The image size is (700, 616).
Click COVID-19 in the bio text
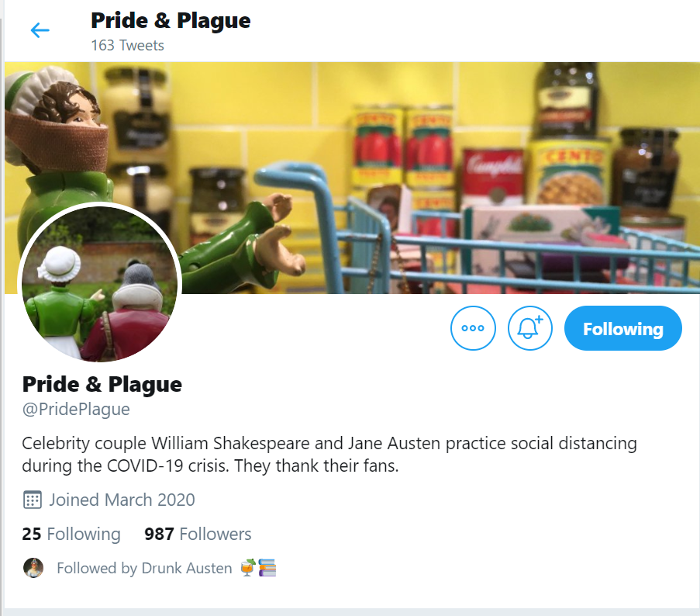point(145,465)
